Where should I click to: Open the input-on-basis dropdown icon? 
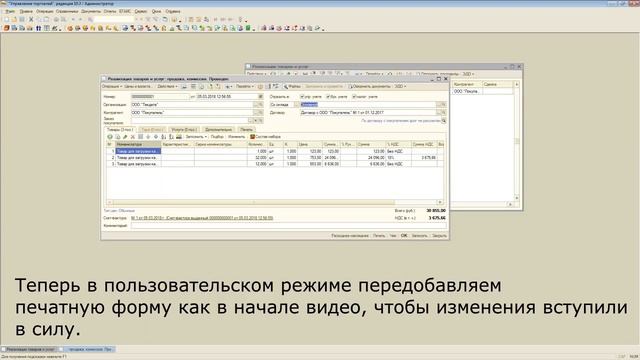pyautogui.click(x=229, y=87)
